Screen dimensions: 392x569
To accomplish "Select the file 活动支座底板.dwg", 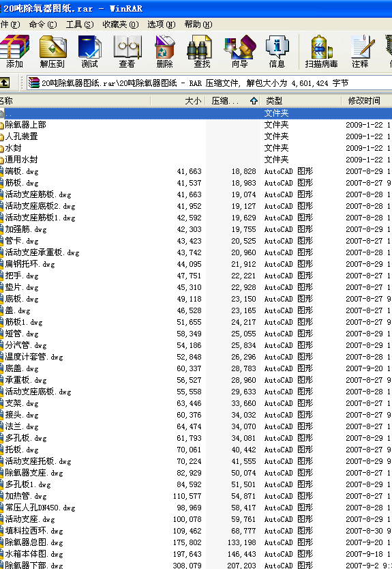I will (37, 392).
